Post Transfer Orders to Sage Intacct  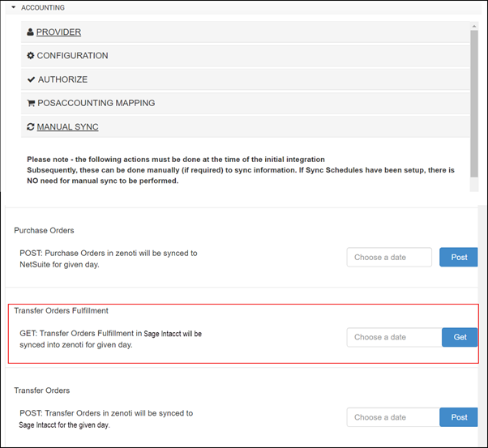click(459, 417)
